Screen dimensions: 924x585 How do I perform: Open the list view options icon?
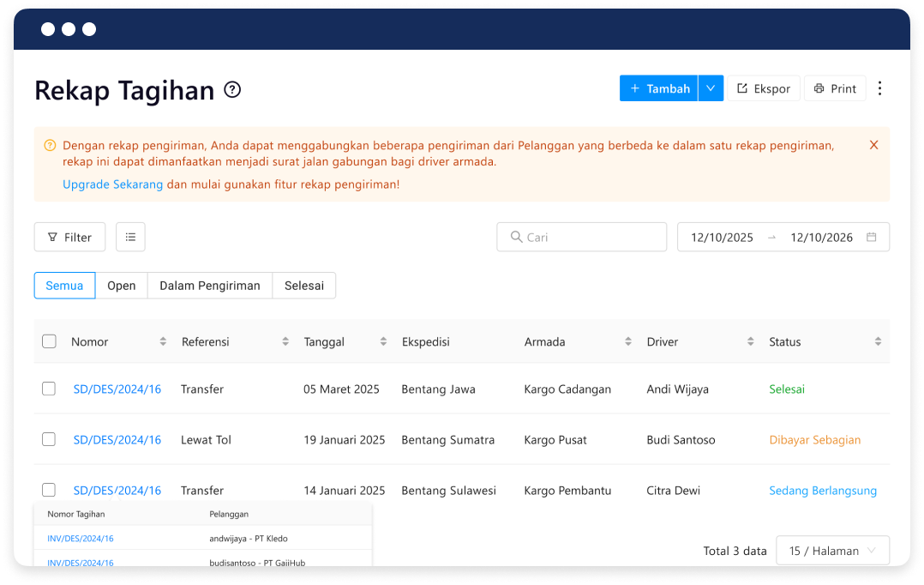[131, 237]
